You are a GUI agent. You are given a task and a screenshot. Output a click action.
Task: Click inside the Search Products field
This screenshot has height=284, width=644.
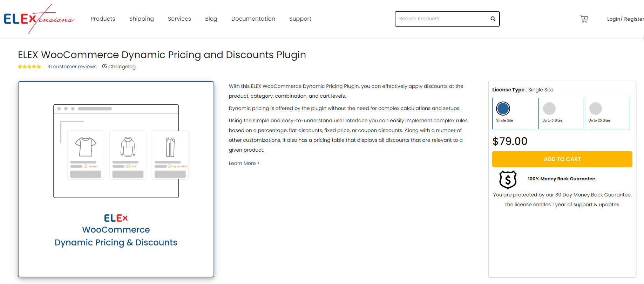438,19
